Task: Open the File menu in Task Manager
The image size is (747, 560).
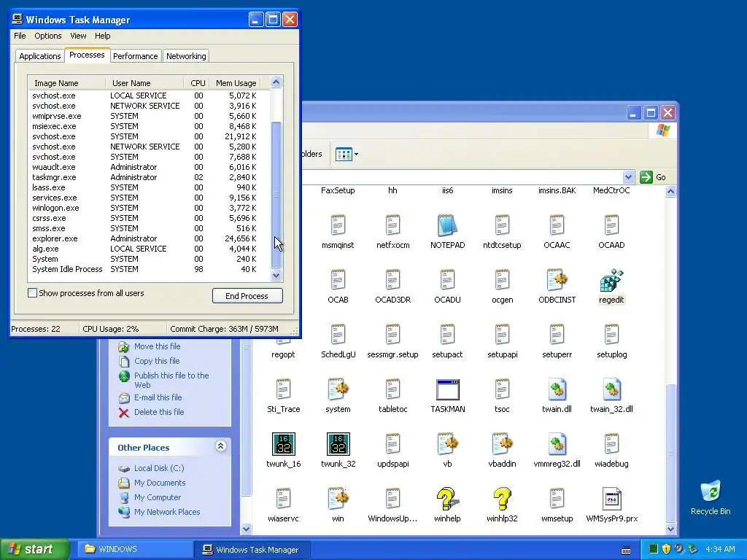Action: click(20, 36)
